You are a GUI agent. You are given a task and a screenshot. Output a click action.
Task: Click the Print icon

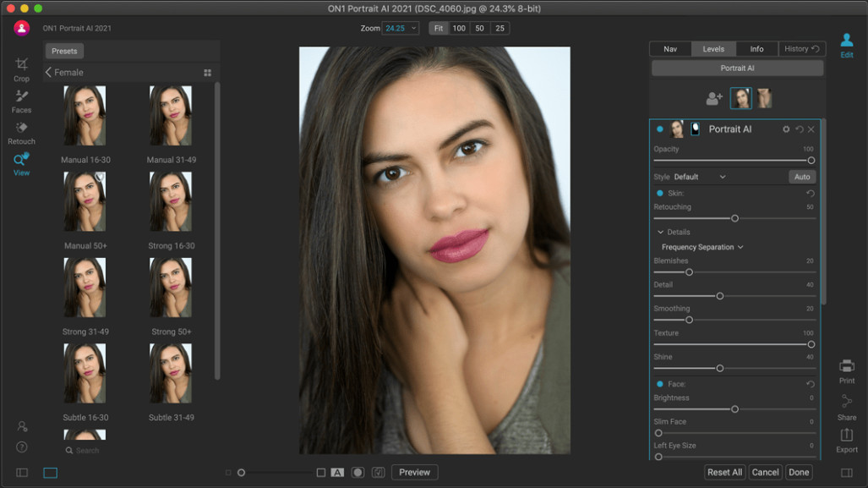pos(846,371)
